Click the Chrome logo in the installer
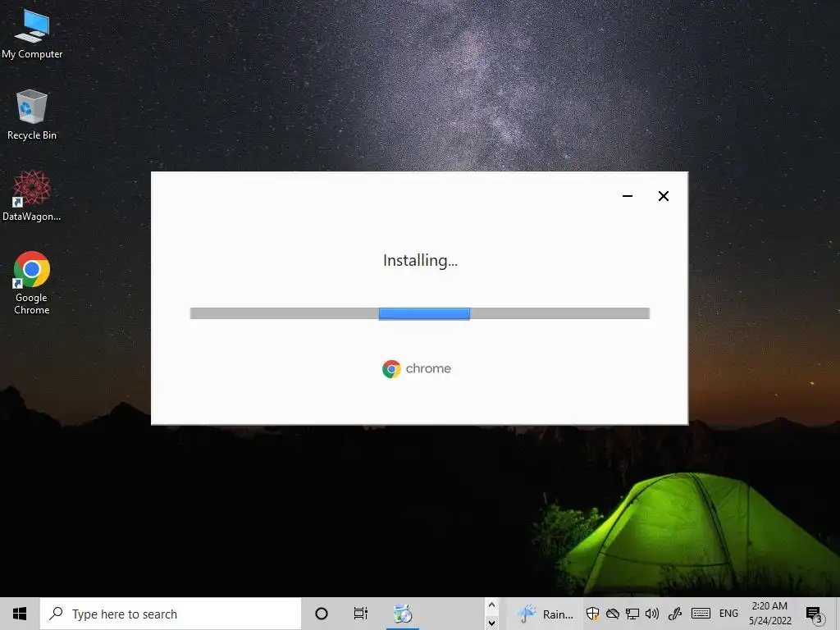This screenshot has width=840, height=630. tap(391, 369)
